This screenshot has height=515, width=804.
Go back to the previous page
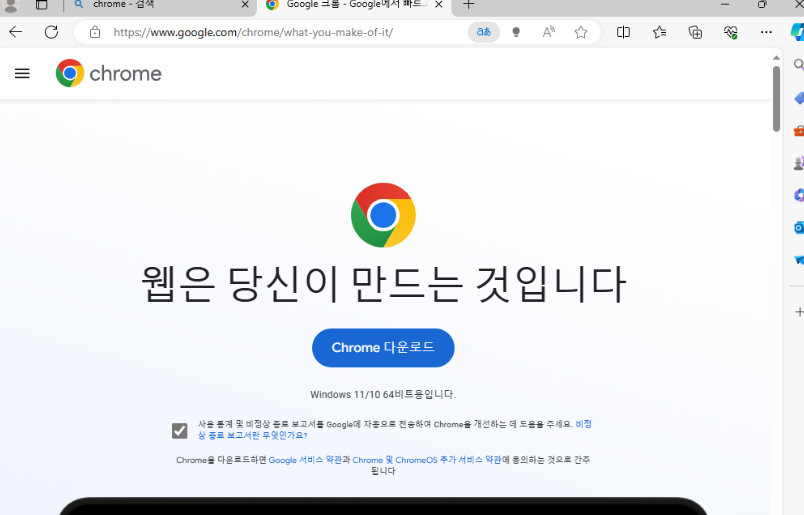15,32
